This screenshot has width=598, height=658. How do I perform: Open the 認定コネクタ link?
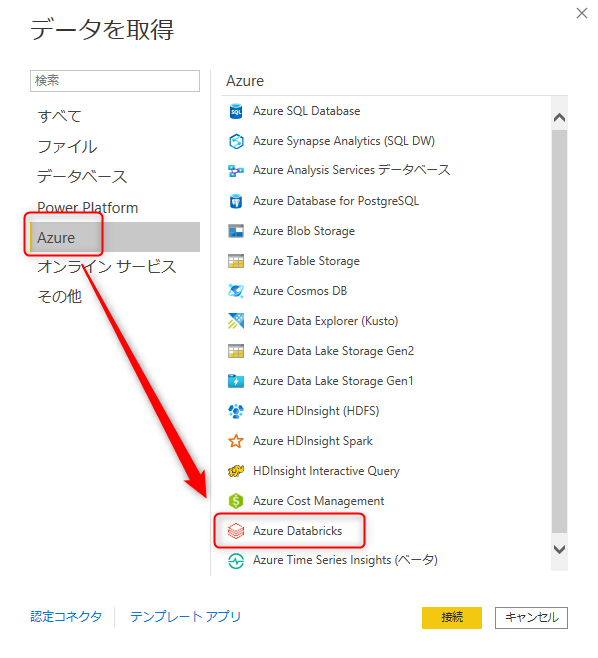click(x=66, y=617)
